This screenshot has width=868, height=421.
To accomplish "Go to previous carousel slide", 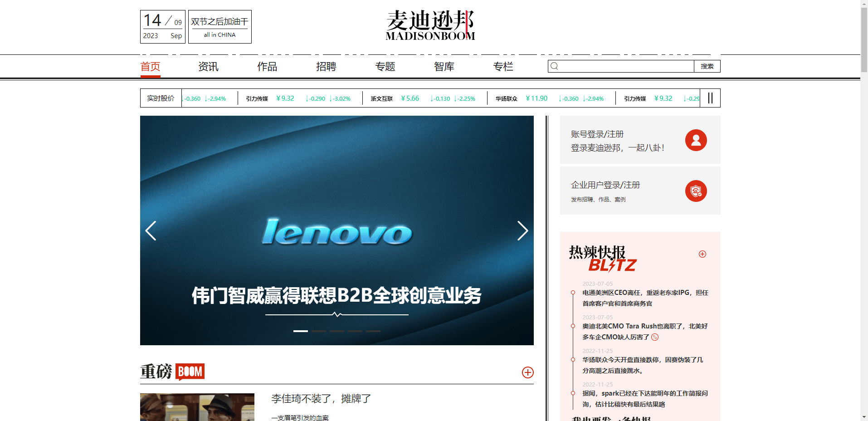I will pyautogui.click(x=151, y=230).
